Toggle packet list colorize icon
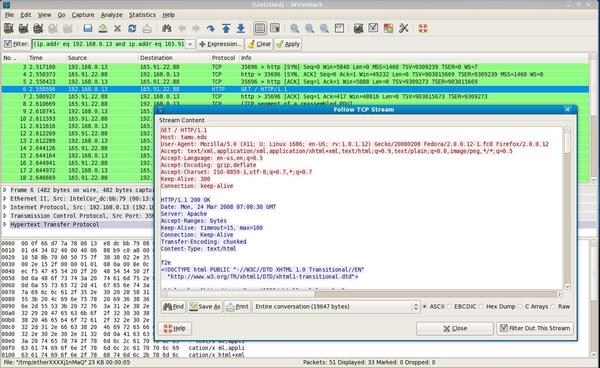 click(x=260, y=28)
